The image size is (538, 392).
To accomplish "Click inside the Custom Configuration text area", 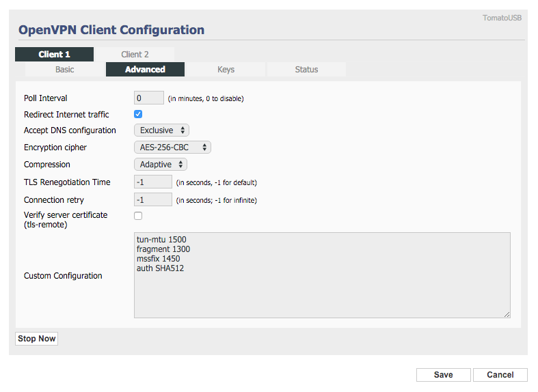I will coord(322,275).
